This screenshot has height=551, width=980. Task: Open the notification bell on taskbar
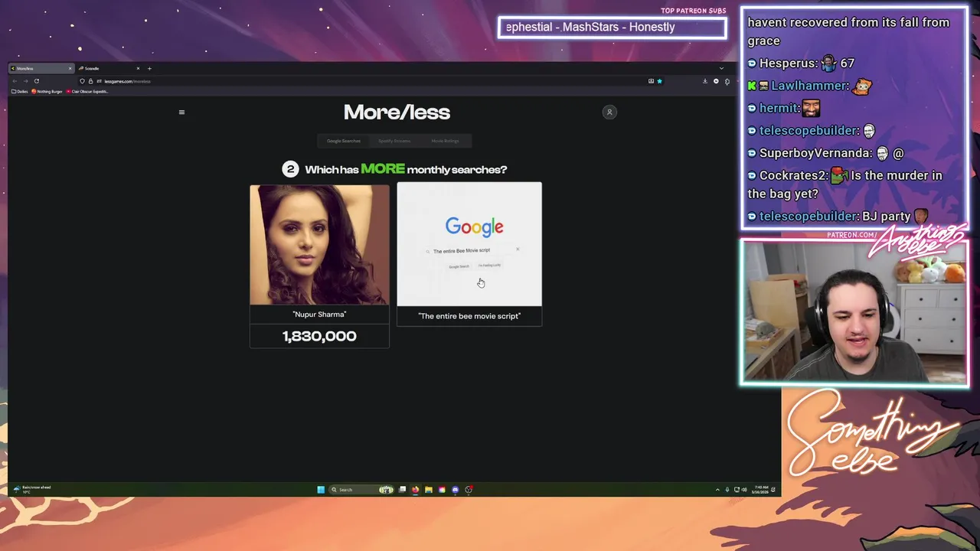click(x=773, y=490)
